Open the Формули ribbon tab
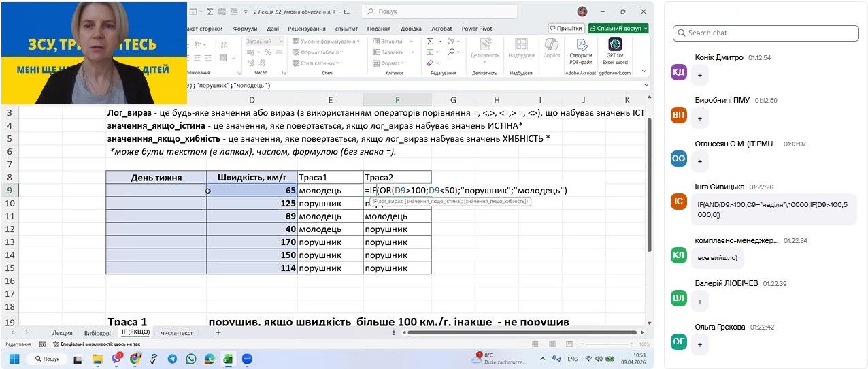Image resolution: width=868 pixels, height=369 pixels. pos(245,29)
